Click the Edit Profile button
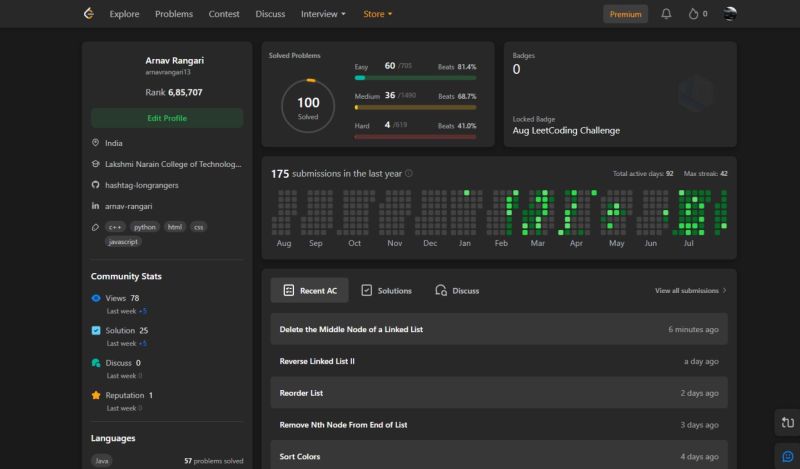The width and height of the screenshot is (800, 469). (x=167, y=118)
